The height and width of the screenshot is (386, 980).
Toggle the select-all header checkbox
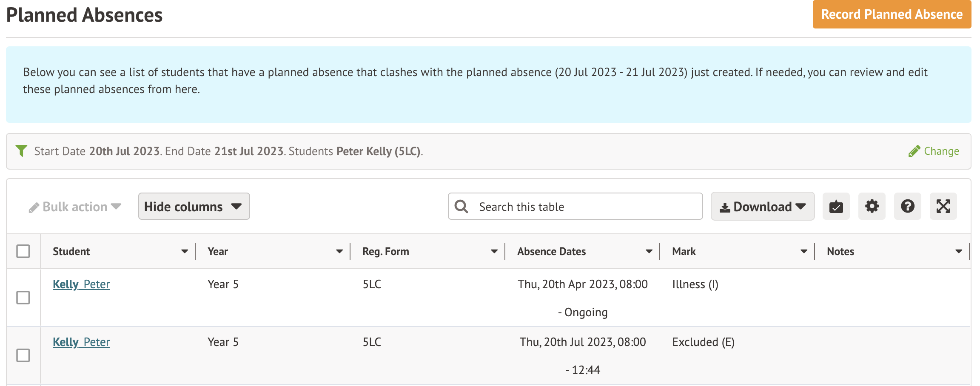click(x=23, y=251)
